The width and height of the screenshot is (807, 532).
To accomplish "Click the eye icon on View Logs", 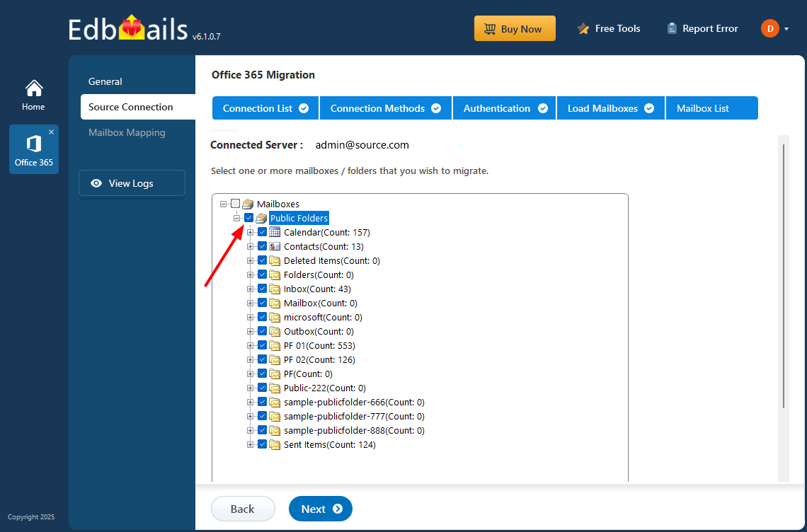I will [x=96, y=183].
